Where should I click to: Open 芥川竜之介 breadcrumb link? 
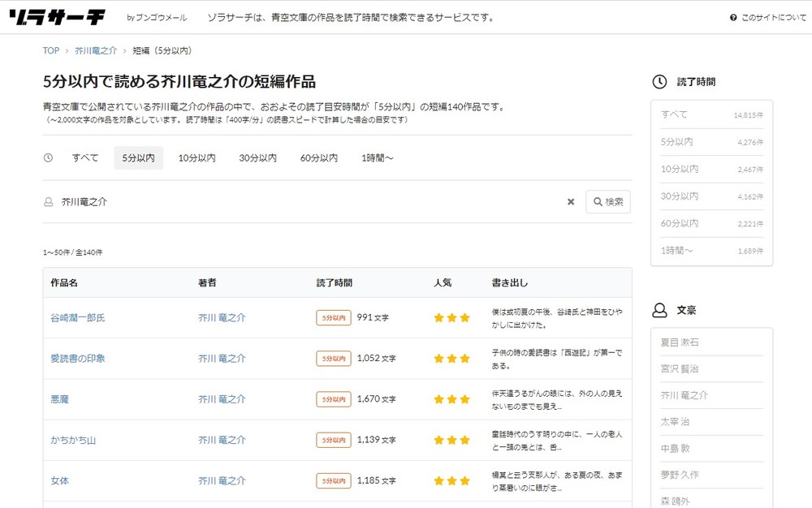[96, 50]
